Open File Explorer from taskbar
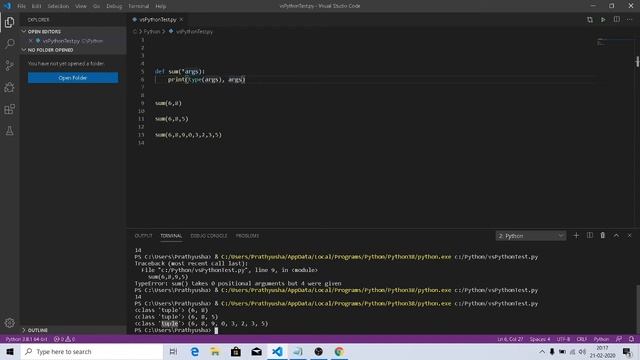The image size is (640, 360). tap(215, 351)
